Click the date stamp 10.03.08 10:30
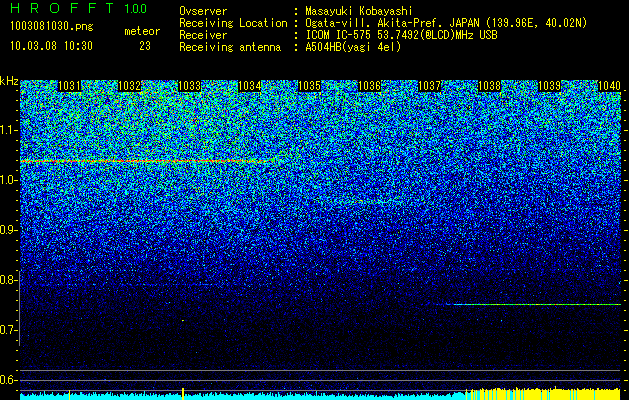Image resolution: width=629 pixels, height=400 pixels. (51, 46)
